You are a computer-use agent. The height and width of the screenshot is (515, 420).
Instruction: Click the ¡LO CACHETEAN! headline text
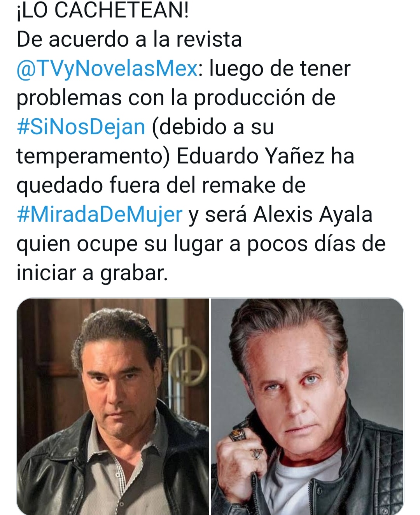(103, 11)
